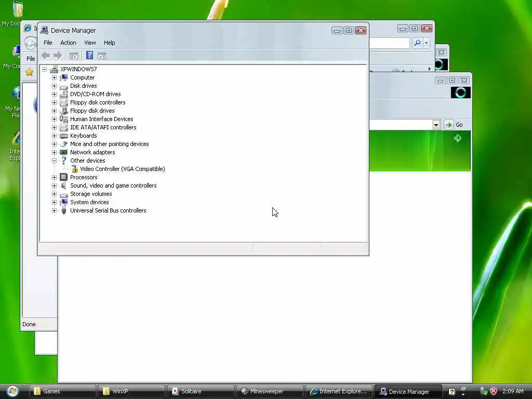Open the Action menu
This screenshot has width=532, height=399.
(68, 43)
